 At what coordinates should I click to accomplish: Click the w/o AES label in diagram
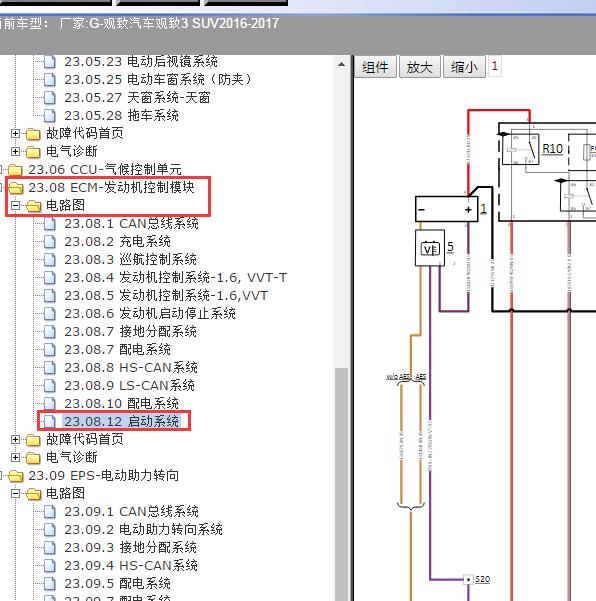pyautogui.click(x=398, y=376)
